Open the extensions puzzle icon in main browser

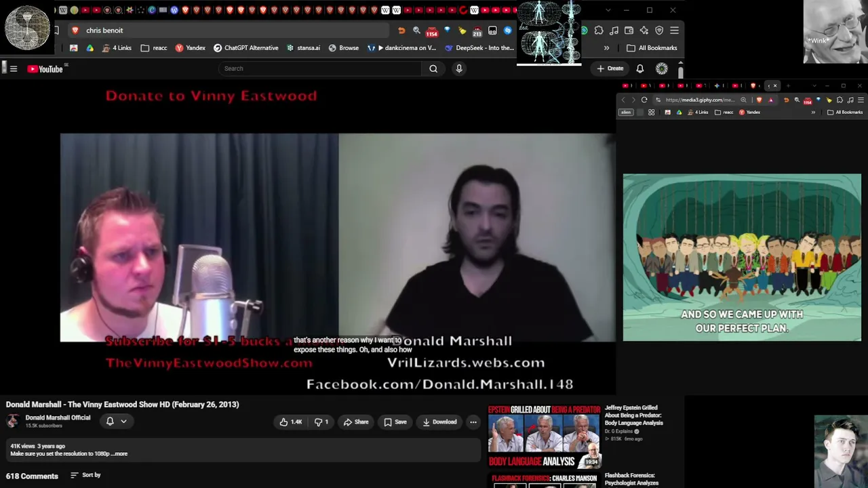point(599,30)
